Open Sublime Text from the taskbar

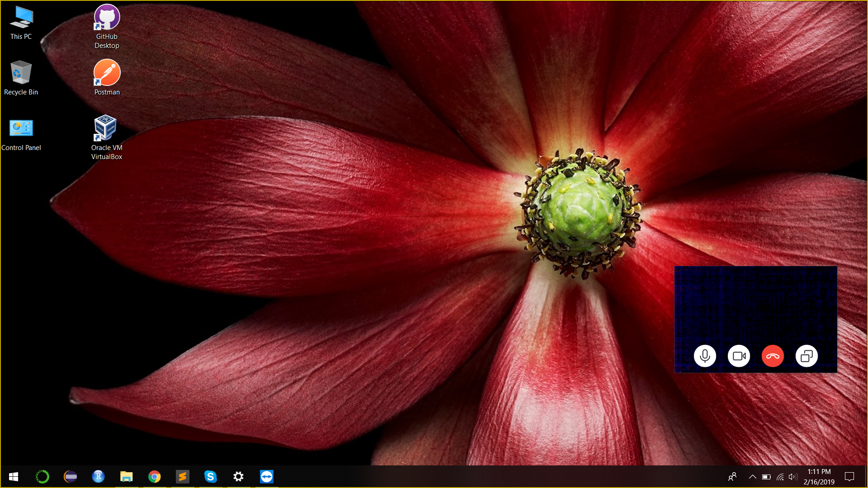coord(182,477)
